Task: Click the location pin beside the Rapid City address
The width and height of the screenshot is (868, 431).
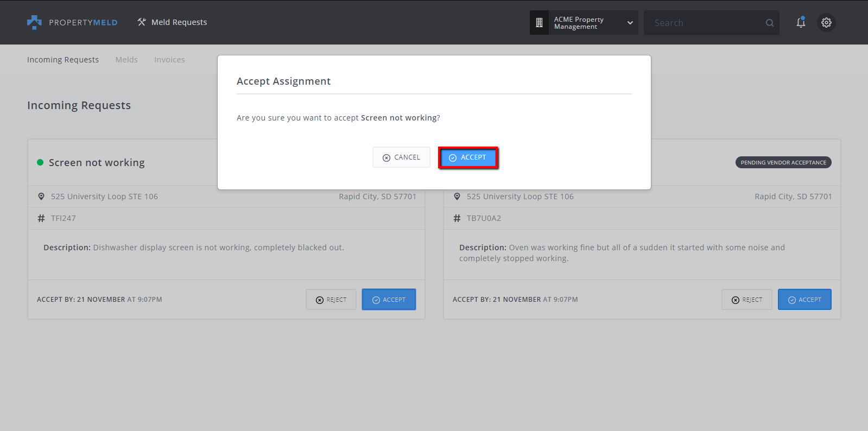Action: (41, 197)
